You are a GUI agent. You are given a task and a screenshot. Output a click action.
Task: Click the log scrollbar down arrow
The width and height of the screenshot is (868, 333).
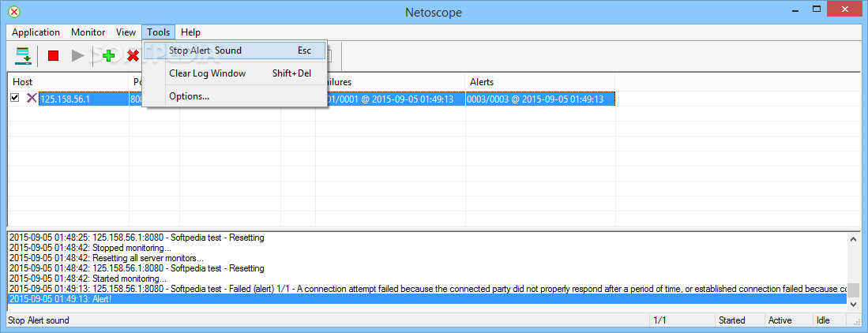[854, 305]
